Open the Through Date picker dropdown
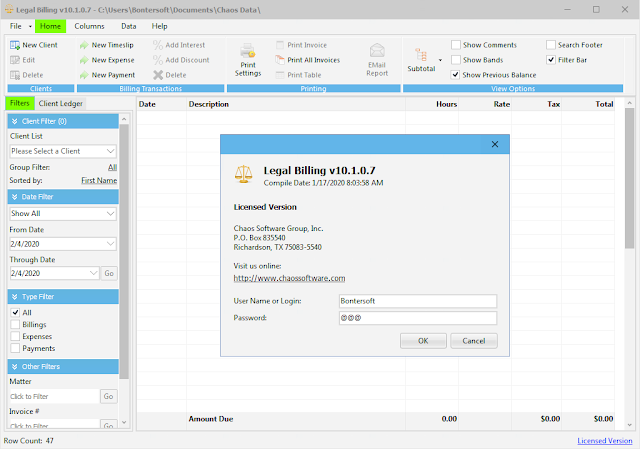 click(x=93, y=273)
